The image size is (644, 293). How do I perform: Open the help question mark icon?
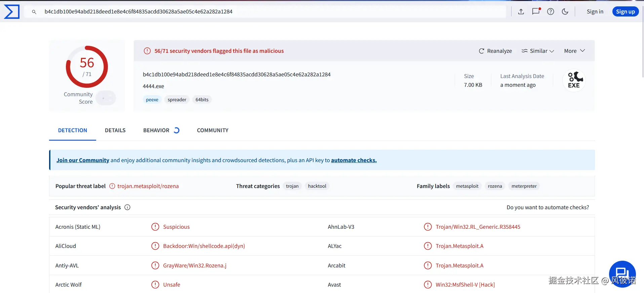pos(551,12)
